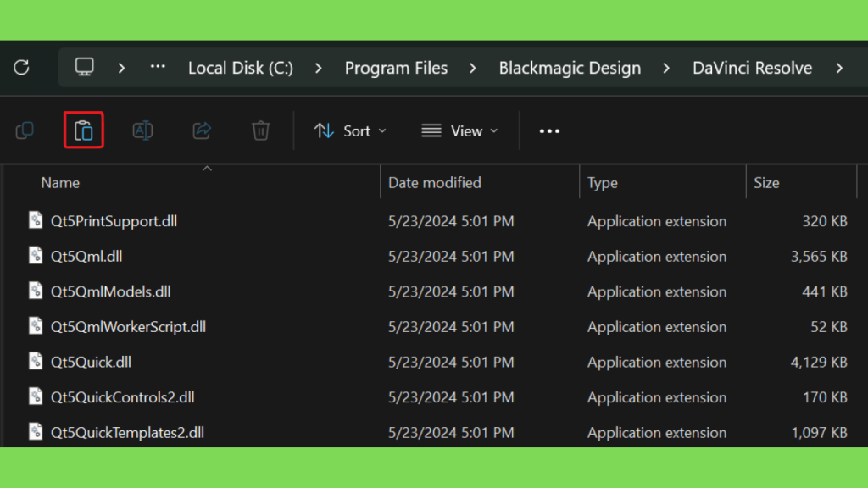
Task: Click the 3,565 KB size value
Action: 819,257
